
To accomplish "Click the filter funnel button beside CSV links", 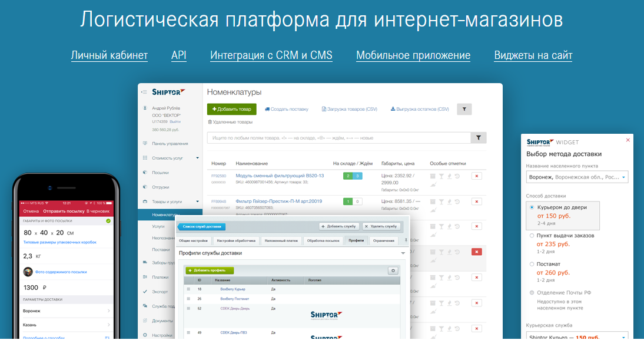I will [x=464, y=110].
